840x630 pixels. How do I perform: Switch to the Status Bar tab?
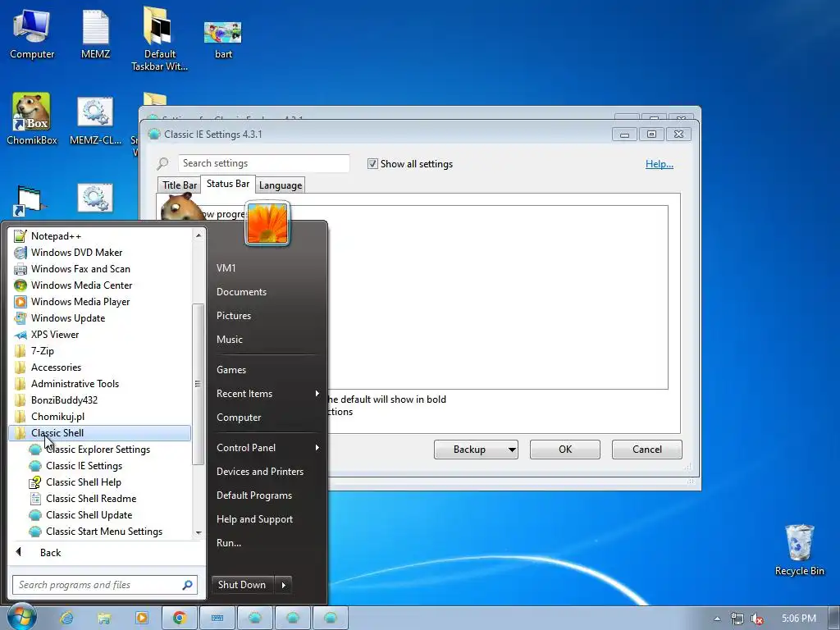click(x=228, y=184)
